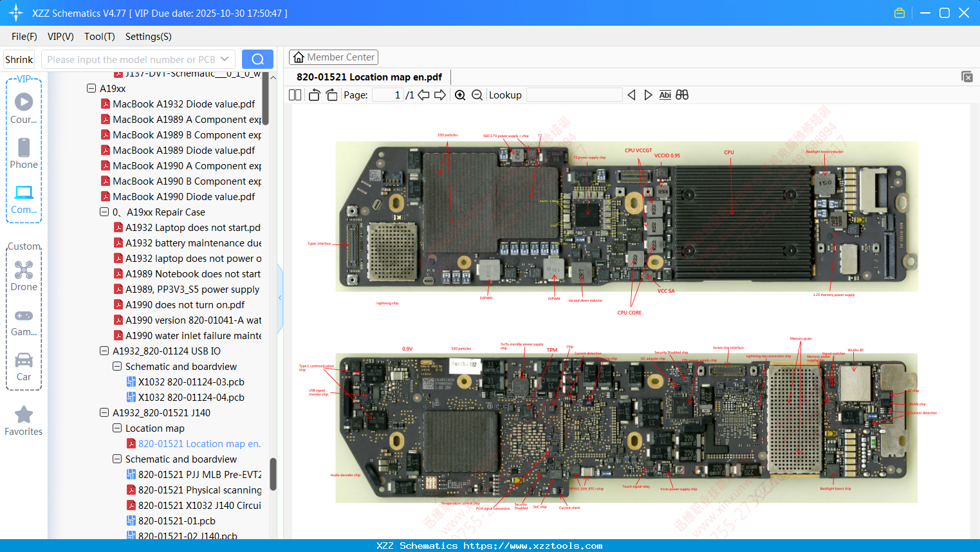The width and height of the screenshot is (980, 552).
Task: Collapse the side panel with the splitter handle
Action: (280, 298)
